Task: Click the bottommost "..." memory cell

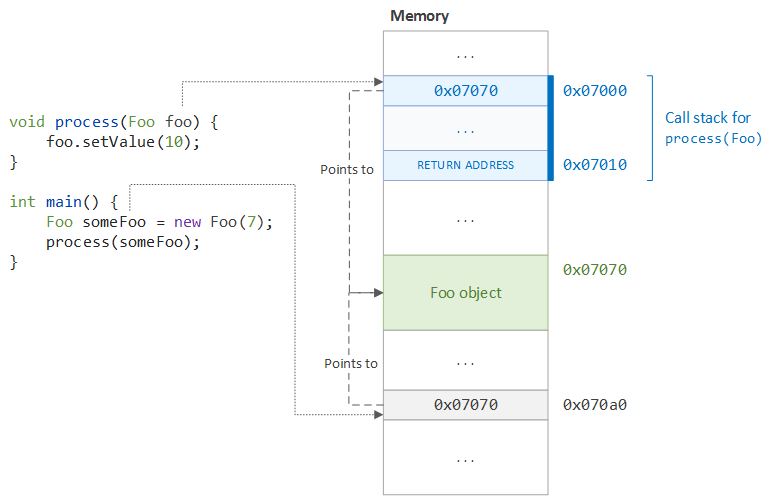Action: [x=465, y=457]
